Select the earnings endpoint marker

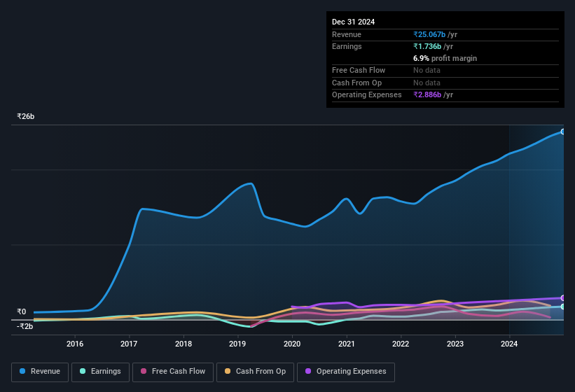click(x=563, y=307)
